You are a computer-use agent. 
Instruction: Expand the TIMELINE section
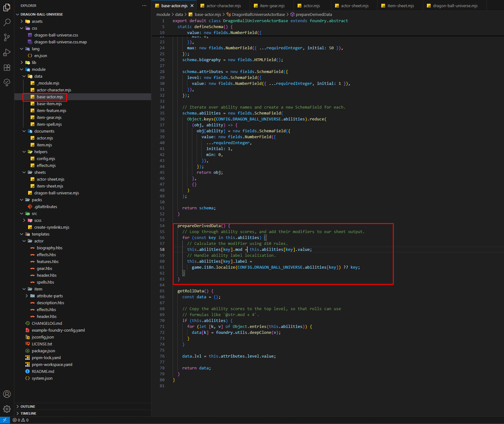click(28, 413)
